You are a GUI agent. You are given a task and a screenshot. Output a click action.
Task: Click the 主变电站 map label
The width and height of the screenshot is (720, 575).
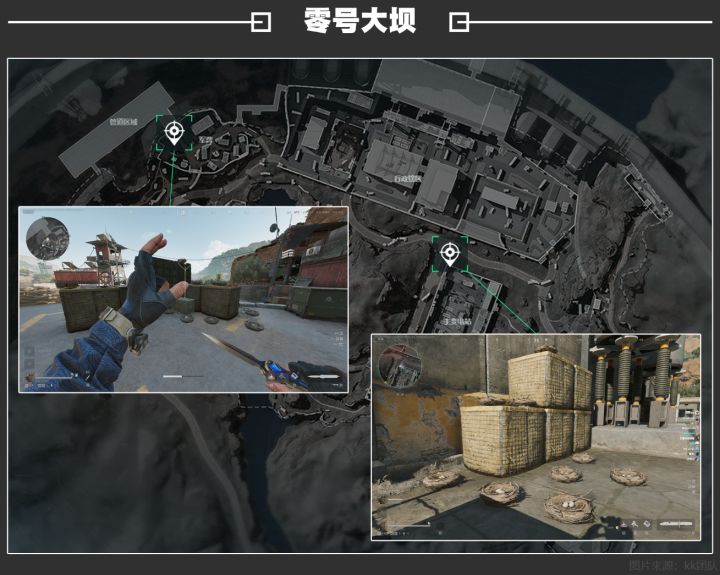pyautogui.click(x=456, y=321)
